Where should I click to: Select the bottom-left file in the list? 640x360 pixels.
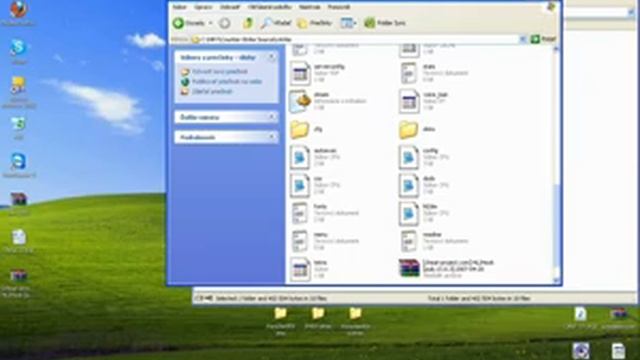click(300, 269)
